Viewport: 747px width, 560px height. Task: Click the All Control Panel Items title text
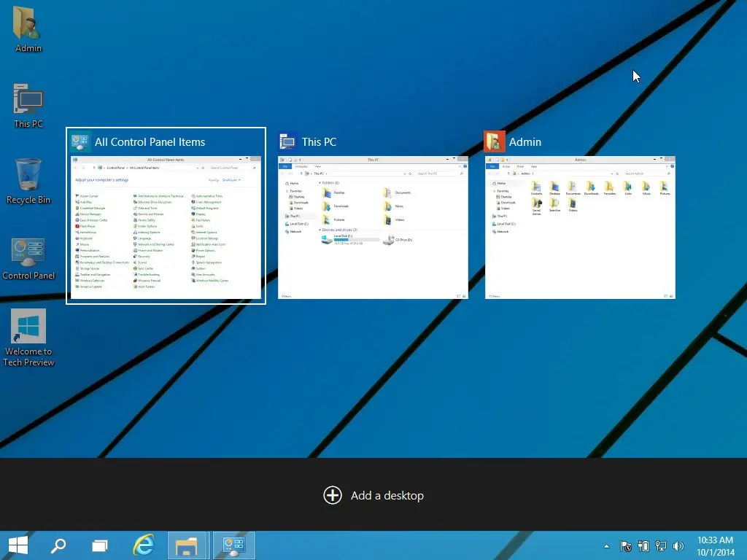150,142
